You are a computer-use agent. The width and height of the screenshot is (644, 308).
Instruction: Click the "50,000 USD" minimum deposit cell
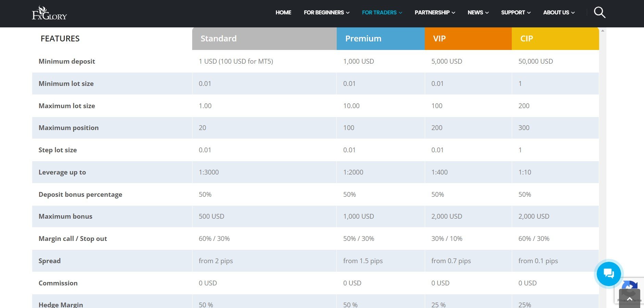(x=535, y=61)
